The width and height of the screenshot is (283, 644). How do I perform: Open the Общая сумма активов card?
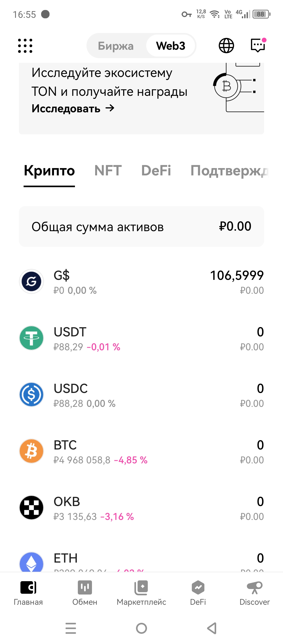click(141, 226)
